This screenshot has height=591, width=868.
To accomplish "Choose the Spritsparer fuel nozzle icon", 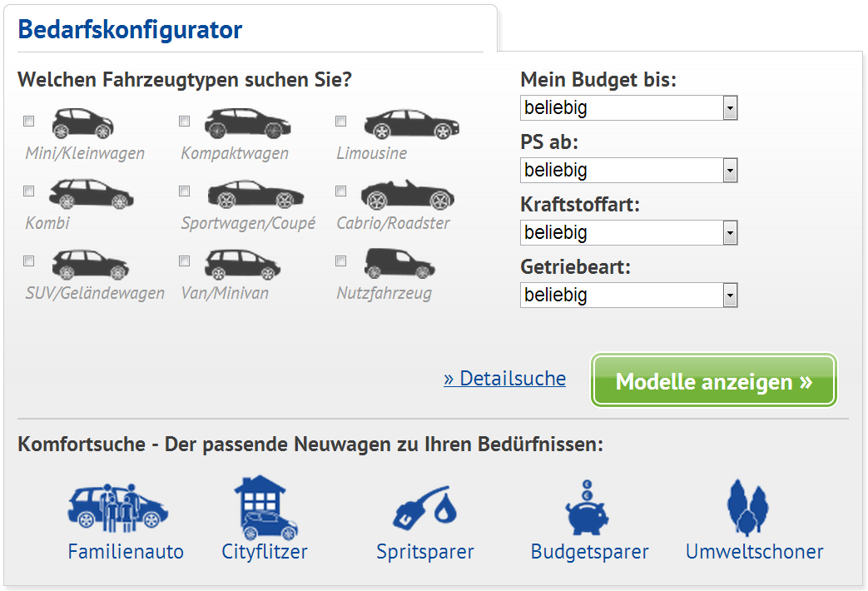I will click(x=425, y=509).
